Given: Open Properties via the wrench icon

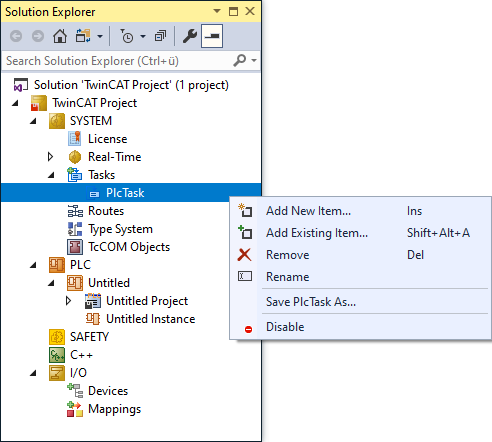Looking at the screenshot, I should coord(190,36).
